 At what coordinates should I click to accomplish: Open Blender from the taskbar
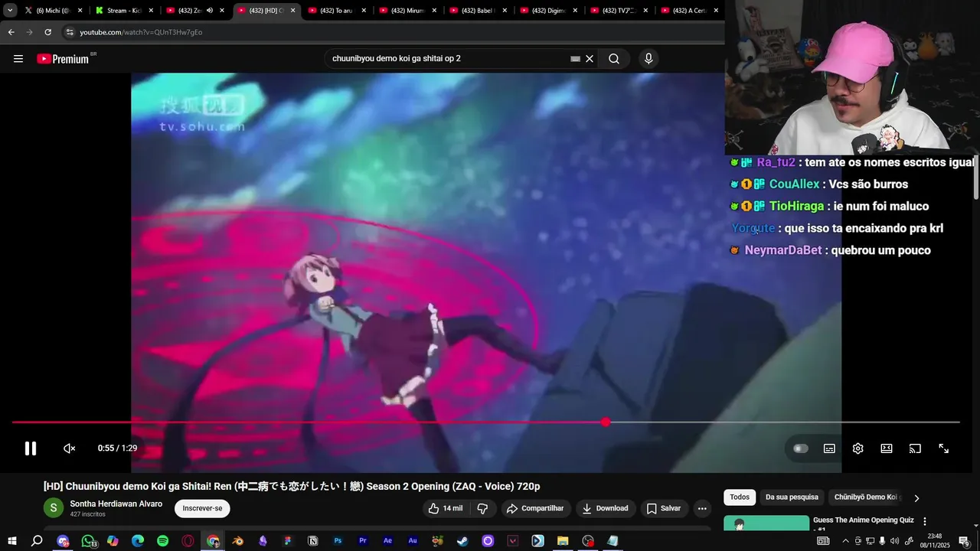point(238,541)
